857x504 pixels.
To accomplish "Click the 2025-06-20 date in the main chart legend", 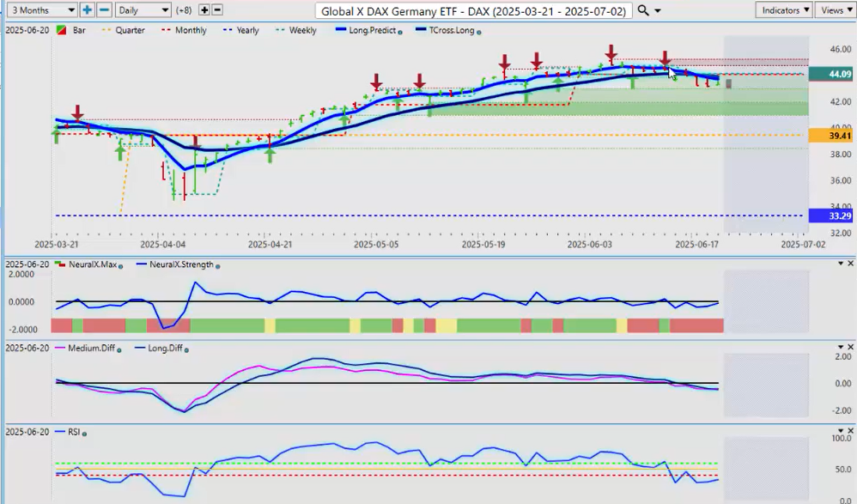I will pyautogui.click(x=27, y=30).
